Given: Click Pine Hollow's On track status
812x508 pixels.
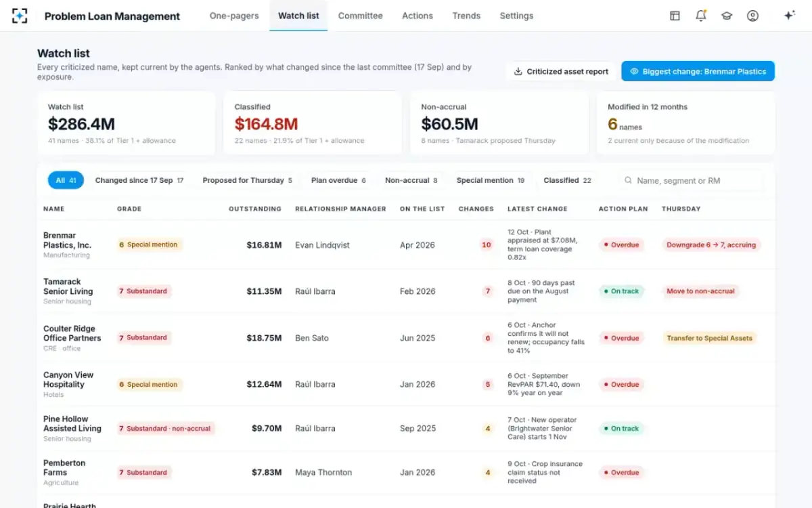Looking at the screenshot, I should pyautogui.click(x=621, y=428).
